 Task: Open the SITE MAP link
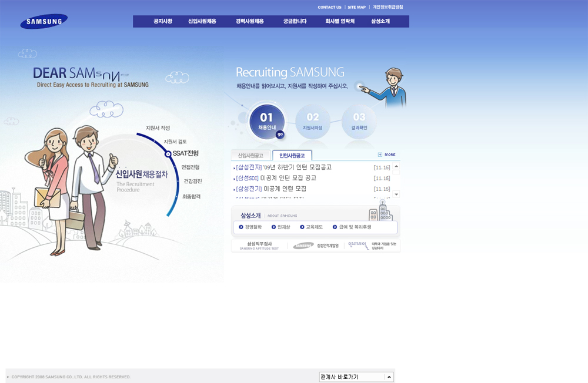point(356,7)
